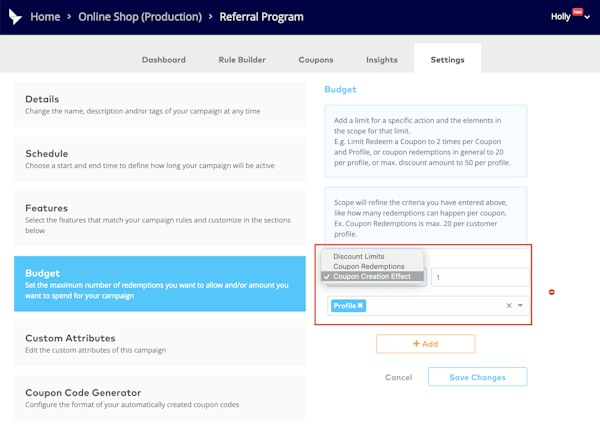
Task: Remove the Profile tag from scope
Action: (360, 306)
